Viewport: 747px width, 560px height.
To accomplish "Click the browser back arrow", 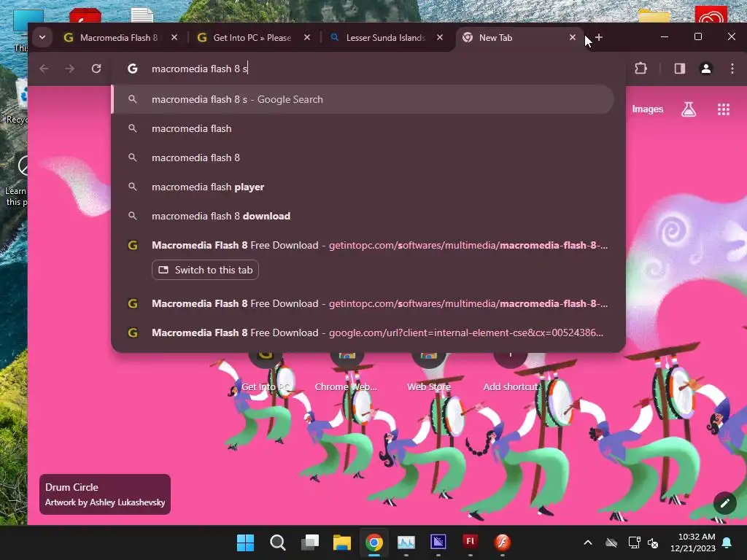I will pos(44,69).
